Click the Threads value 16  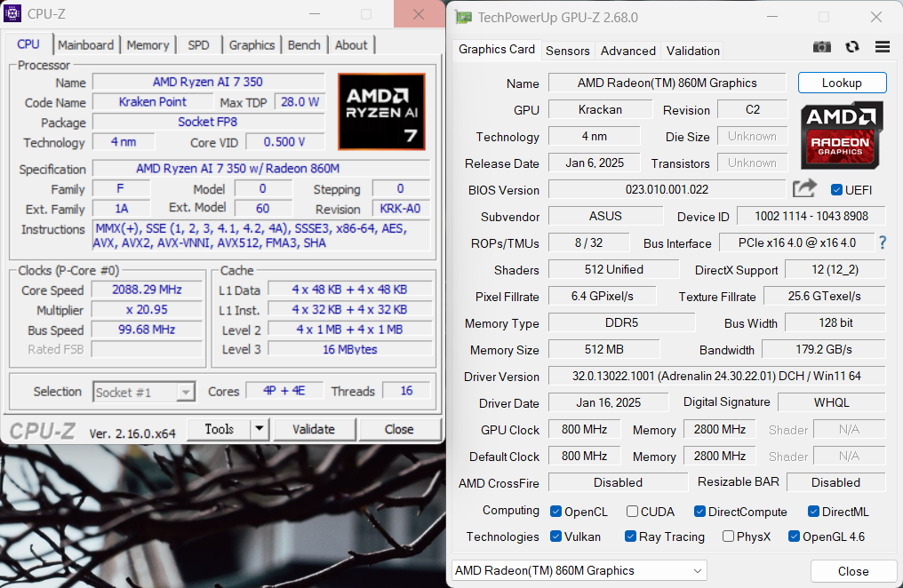point(406,391)
